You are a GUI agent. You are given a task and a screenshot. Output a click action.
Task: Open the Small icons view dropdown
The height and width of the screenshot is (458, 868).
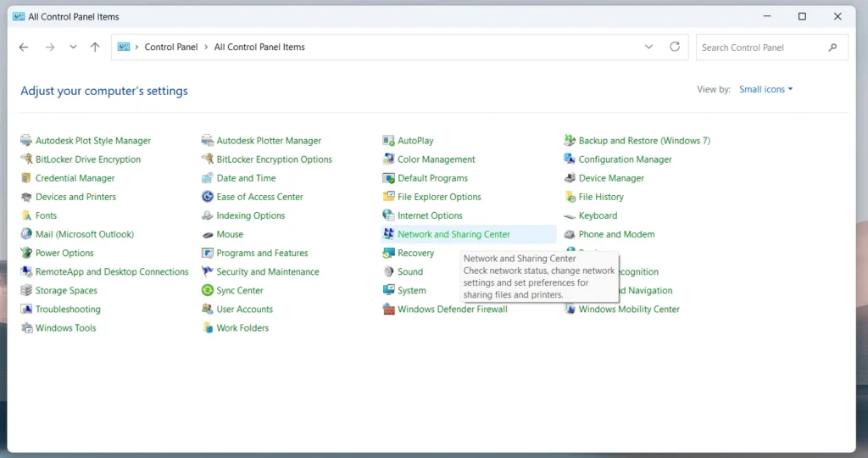[x=766, y=89]
